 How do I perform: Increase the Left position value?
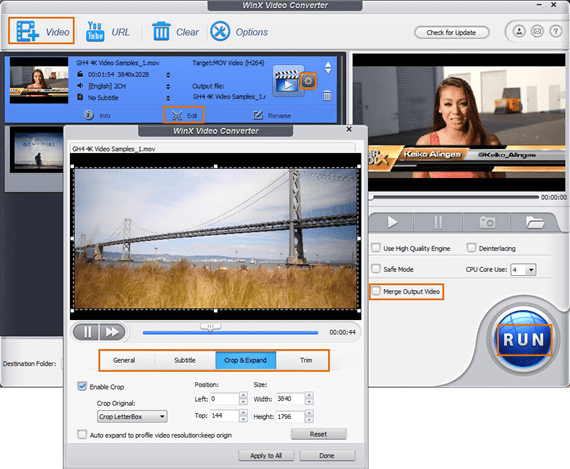(x=244, y=396)
